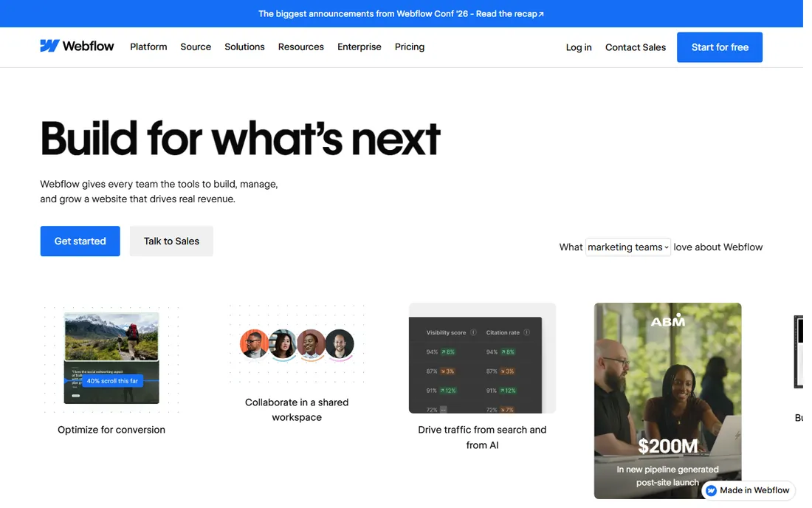Go to the Enterprise page
Viewport: 812px width, 508px height.
click(359, 47)
